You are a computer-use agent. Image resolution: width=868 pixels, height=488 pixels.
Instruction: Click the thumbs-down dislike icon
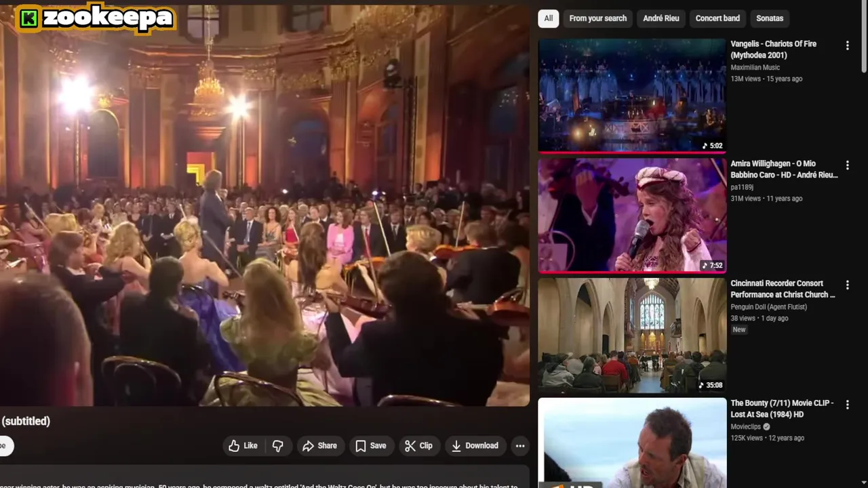(x=278, y=445)
